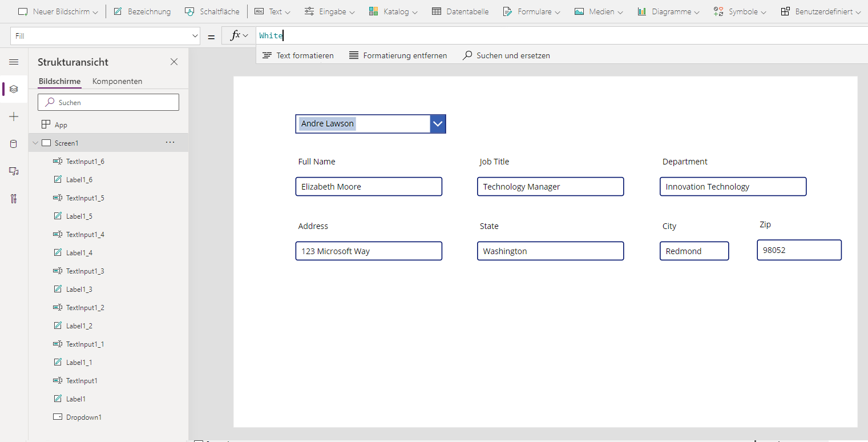Select Label1_5 in the tree

point(79,216)
